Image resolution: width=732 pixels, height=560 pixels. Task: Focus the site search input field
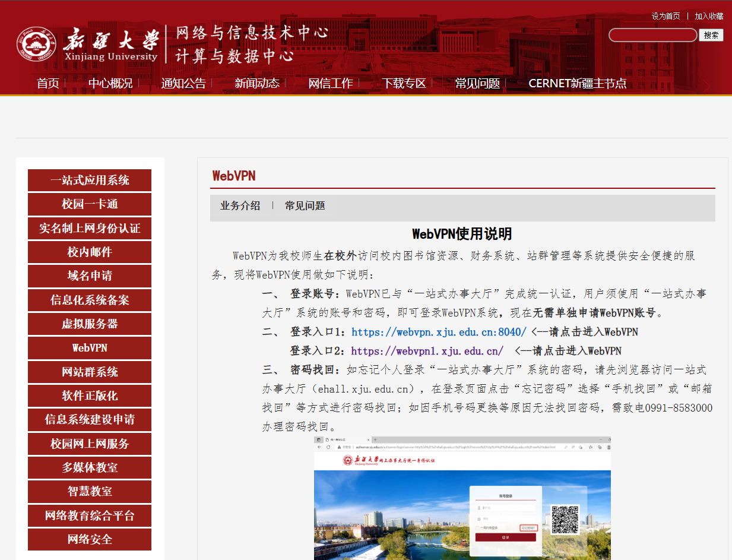(x=653, y=35)
